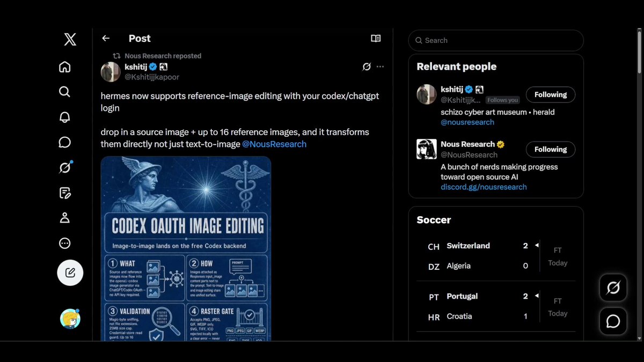
Task: Open reader view icon on Post header
Action: 376,38
